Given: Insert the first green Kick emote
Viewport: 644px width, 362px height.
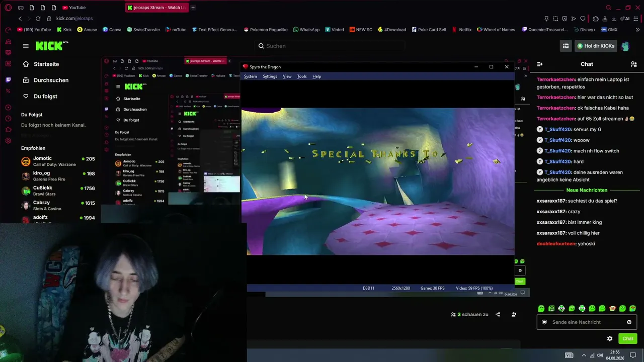Looking at the screenshot, I should point(541,309).
